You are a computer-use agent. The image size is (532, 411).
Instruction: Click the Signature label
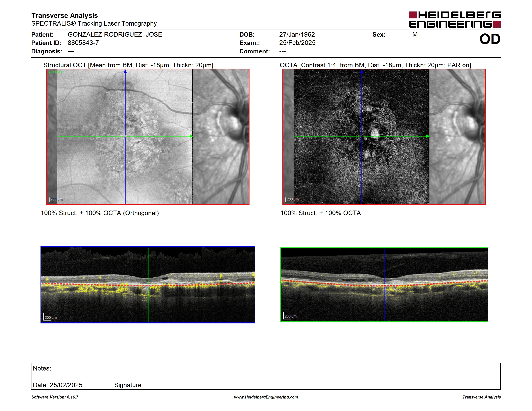(129, 385)
